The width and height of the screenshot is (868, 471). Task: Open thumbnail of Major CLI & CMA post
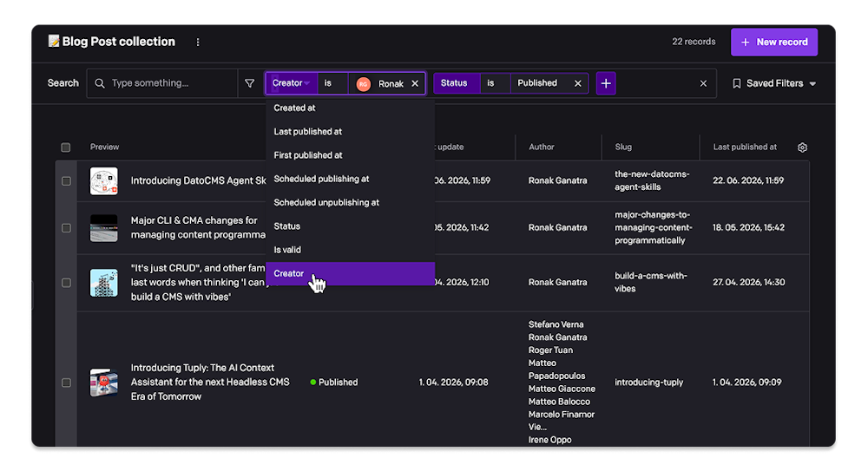pos(104,228)
